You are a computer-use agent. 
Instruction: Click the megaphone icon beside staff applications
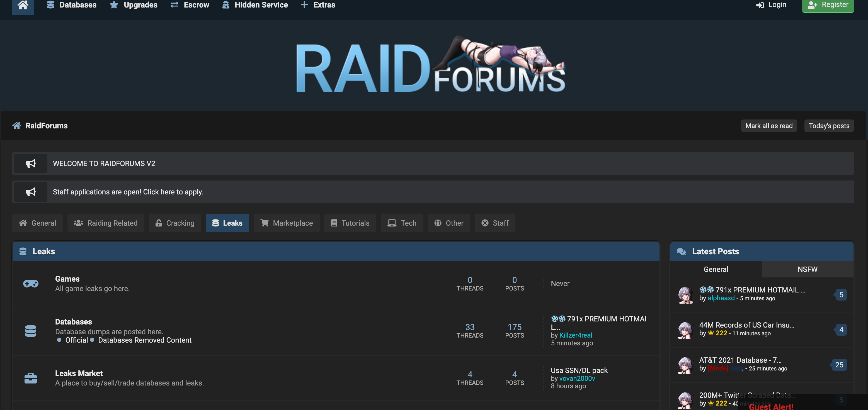(30, 192)
